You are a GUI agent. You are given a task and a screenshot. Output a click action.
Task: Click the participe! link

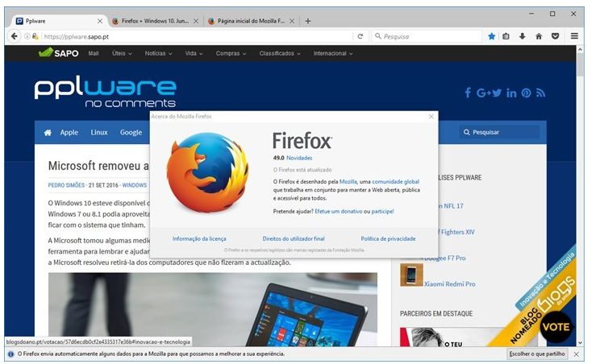(x=382, y=212)
